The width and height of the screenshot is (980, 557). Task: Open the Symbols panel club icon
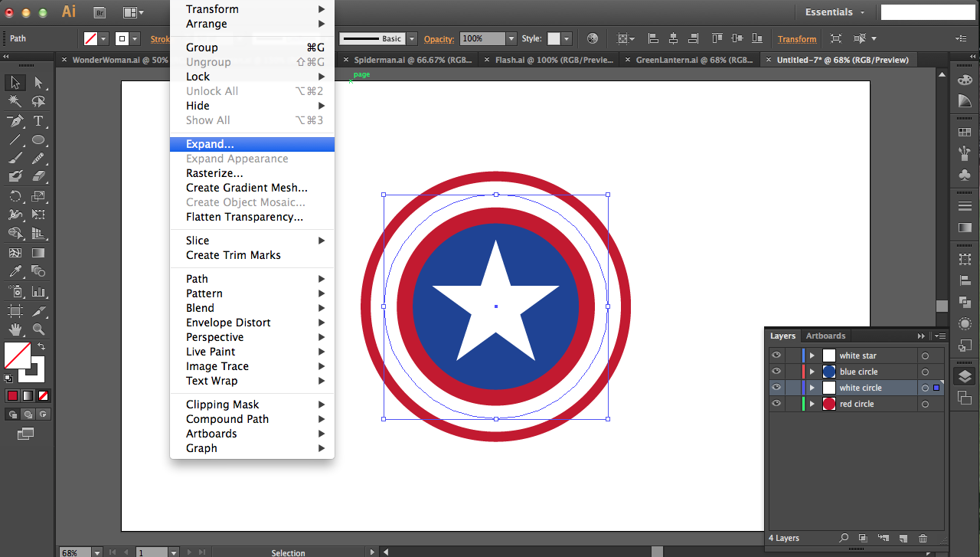[965, 175]
